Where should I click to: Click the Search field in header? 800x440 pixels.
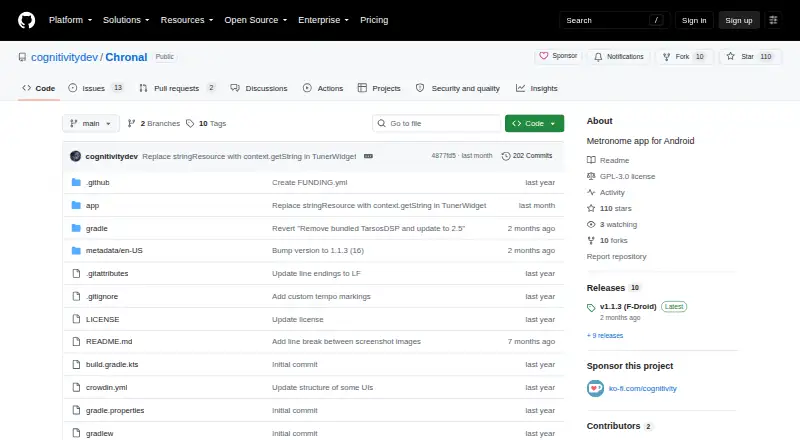tap(614, 20)
